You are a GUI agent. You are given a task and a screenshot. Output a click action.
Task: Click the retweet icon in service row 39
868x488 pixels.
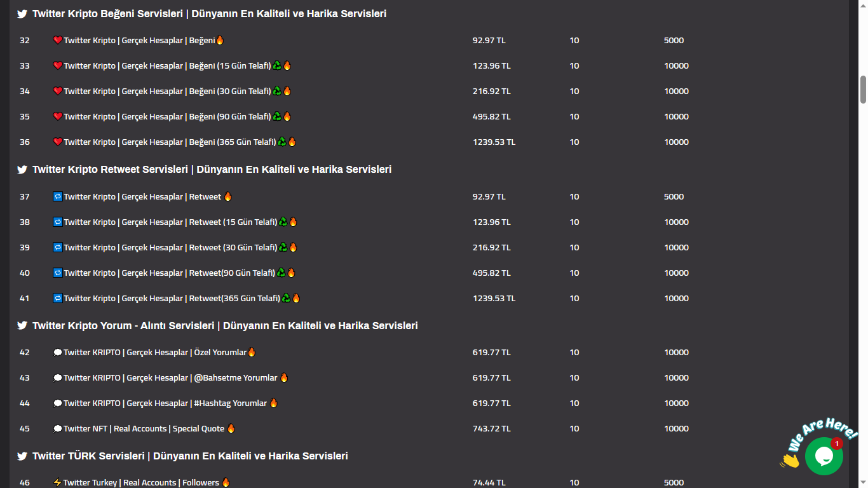[58, 247]
